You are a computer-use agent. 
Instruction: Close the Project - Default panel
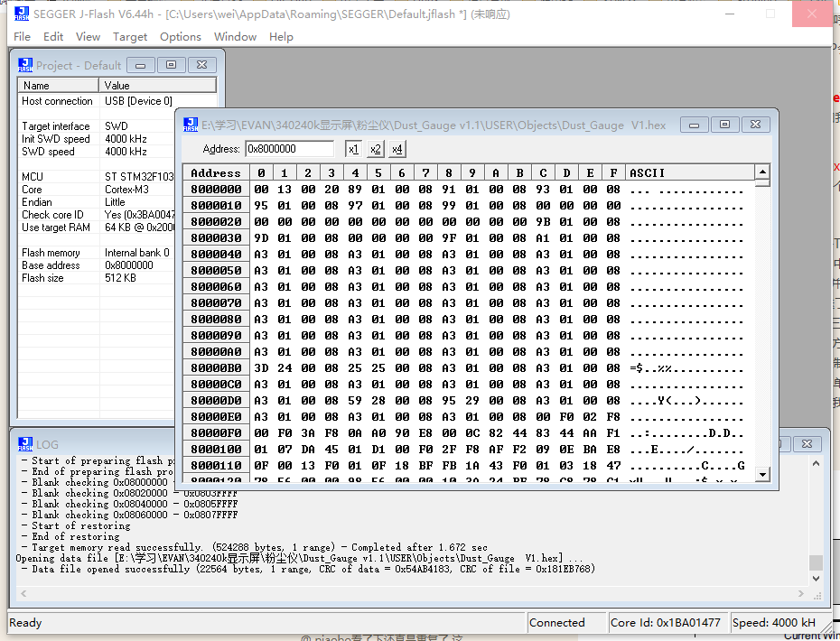(x=202, y=65)
